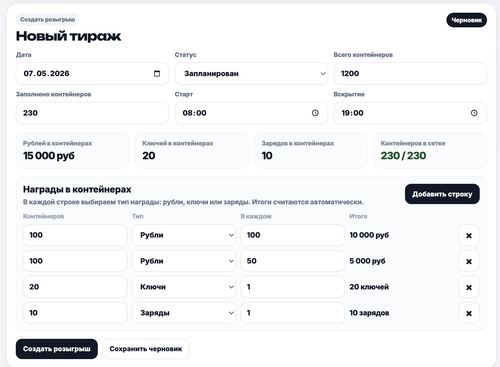Focus the Вскрытие time field 19:00
The width and height of the screenshot is (500, 367).
[410, 113]
